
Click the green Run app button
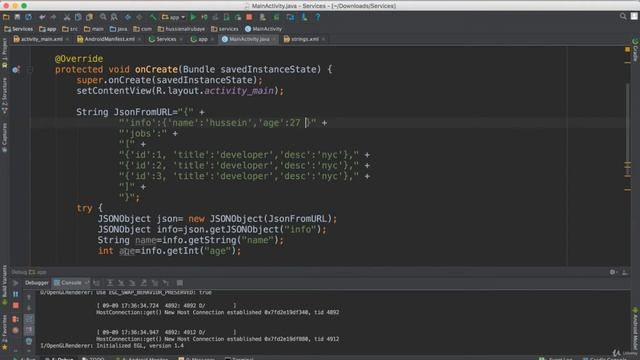[x=193, y=17]
